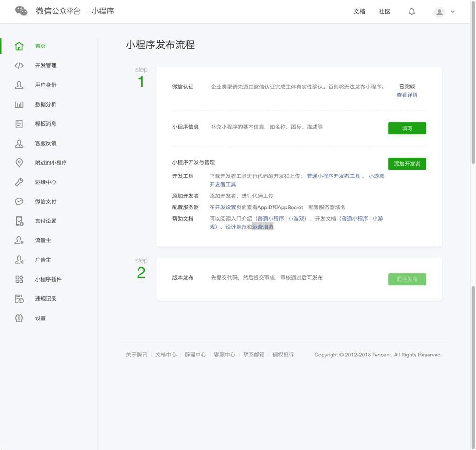Click the 设置 gear icon
Image resolution: width=476 pixels, height=450 pixels.
point(19,318)
